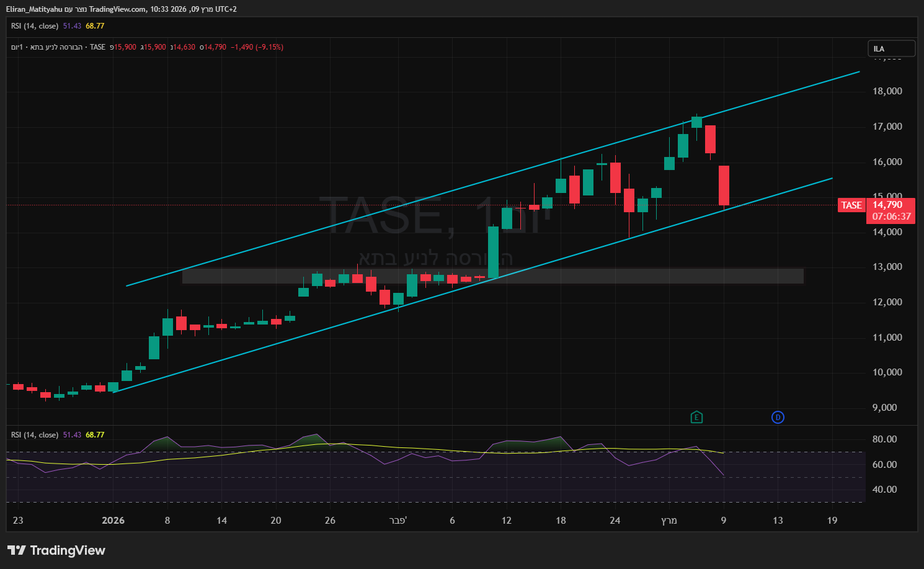Select the RSI (14, close) legend in the lower pane

point(35,435)
